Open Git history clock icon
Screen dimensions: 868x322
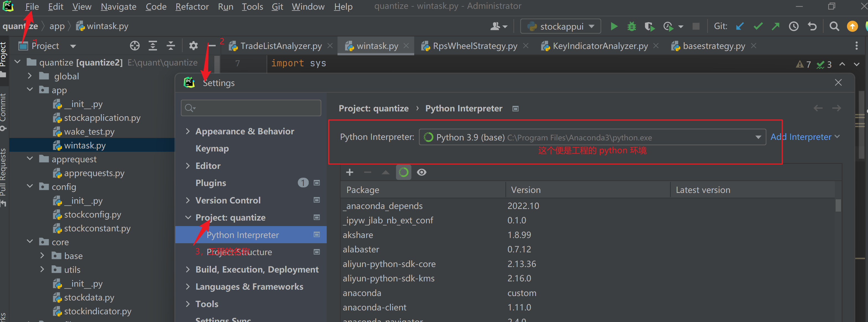pos(794,26)
